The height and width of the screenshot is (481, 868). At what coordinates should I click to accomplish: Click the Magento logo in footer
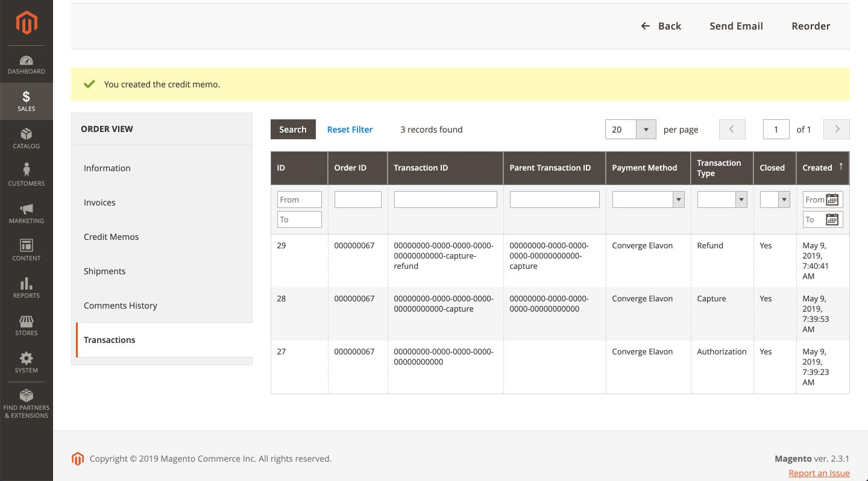(78, 459)
